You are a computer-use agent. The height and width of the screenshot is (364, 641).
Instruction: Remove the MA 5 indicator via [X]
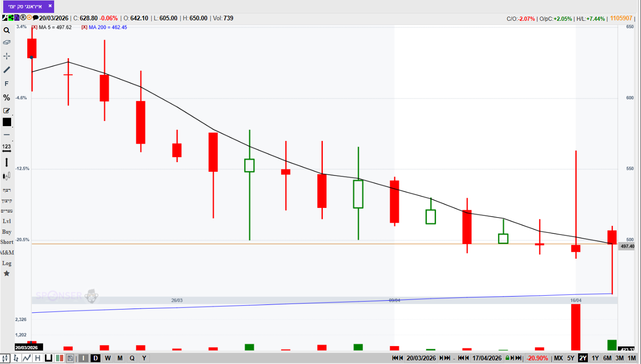click(x=34, y=27)
